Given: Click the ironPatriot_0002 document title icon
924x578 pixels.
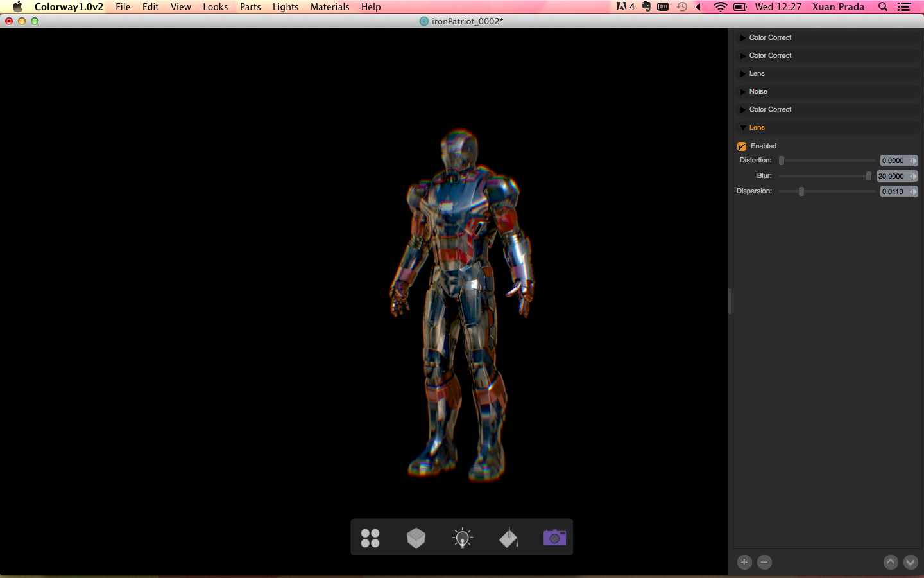Looking at the screenshot, I should (424, 21).
